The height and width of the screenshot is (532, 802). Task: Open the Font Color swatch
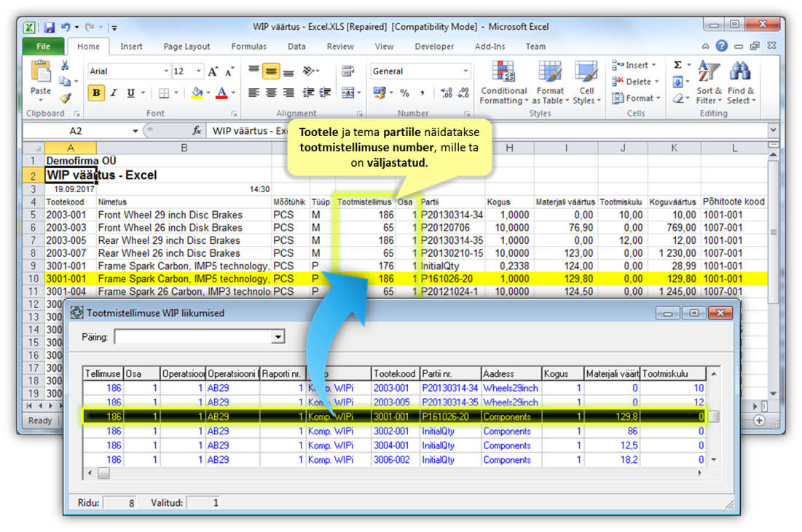221,93
